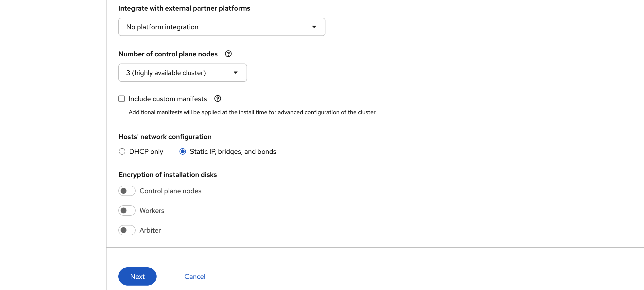Screen dimensions: 644x290
Task: Click the custom manifests description text
Action: click(x=252, y=112)
